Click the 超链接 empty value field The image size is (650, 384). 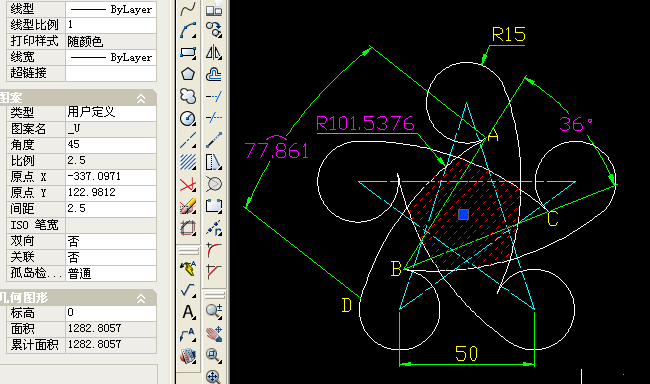point(111,73)
